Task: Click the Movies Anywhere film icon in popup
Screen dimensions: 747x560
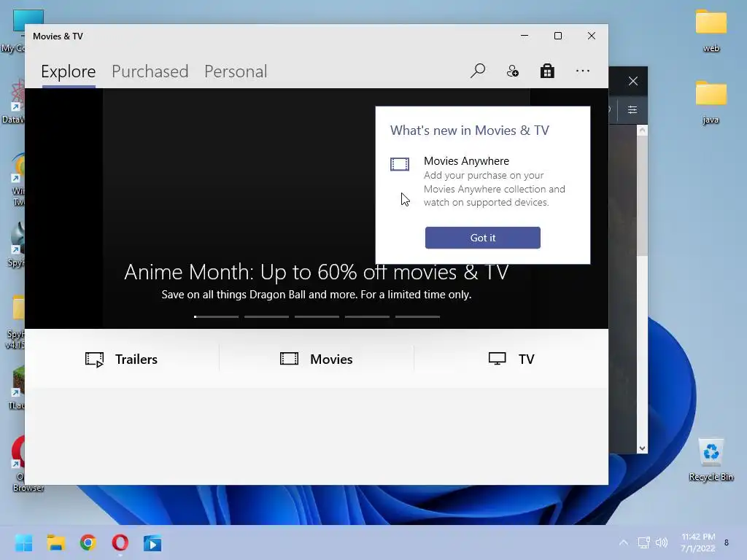Action: click(x=400, y=164)
